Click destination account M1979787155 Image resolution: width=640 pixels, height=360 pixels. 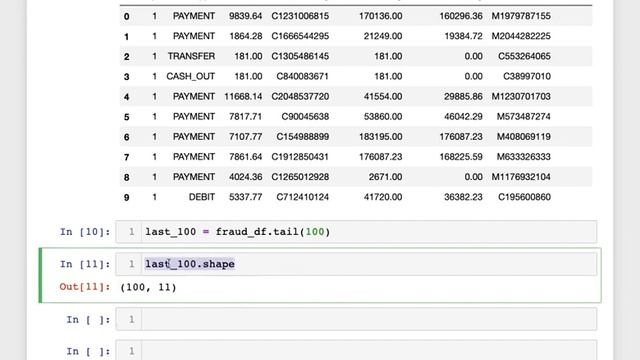tap(521, 16)
